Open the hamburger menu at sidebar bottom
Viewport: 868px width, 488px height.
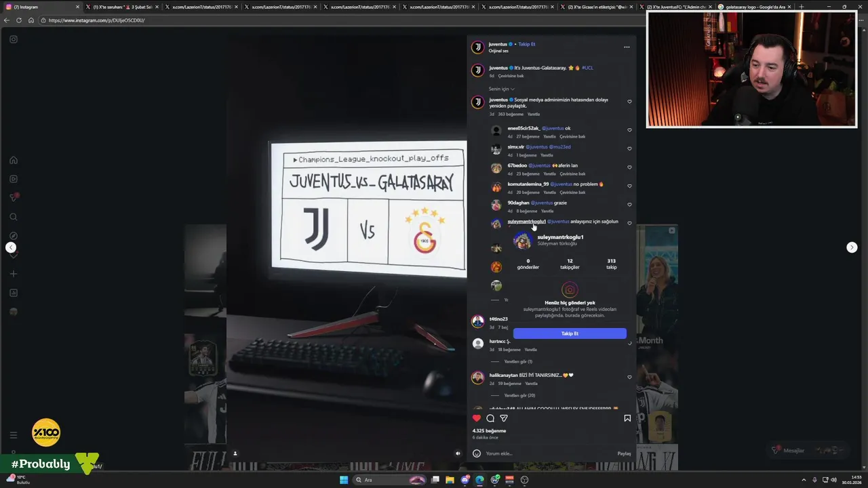[x=13, y=435]
